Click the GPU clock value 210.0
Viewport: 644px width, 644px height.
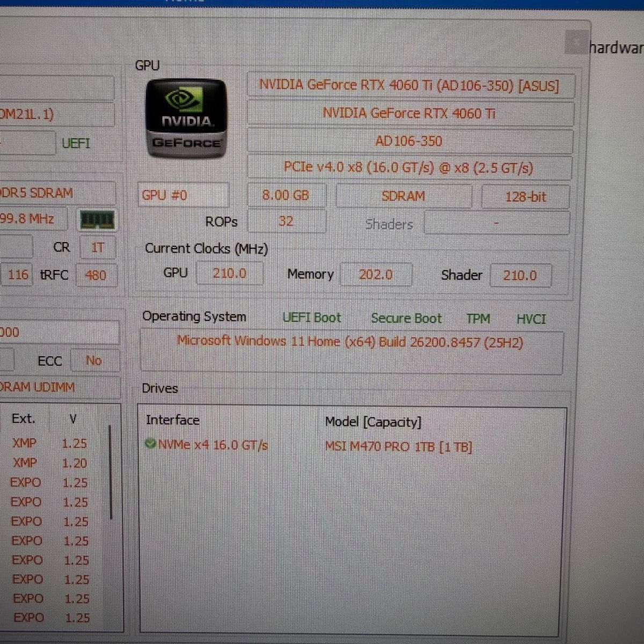230,273
